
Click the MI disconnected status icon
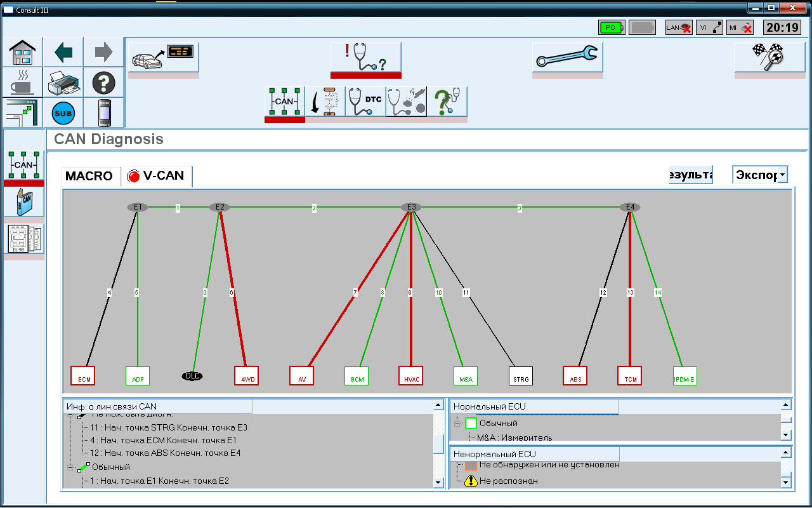[740, 27]
